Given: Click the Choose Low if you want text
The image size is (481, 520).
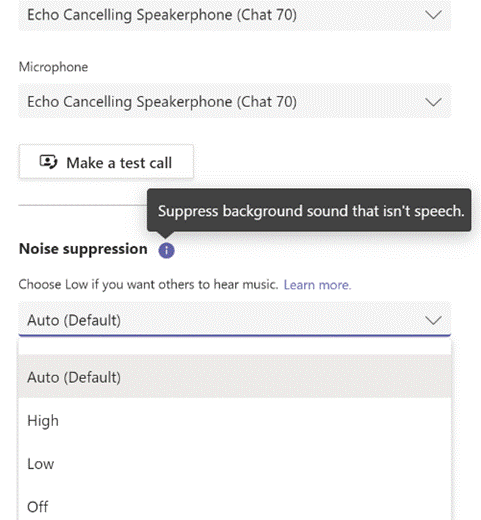Looking at the screenshot, I should click(x=148, y=285).
